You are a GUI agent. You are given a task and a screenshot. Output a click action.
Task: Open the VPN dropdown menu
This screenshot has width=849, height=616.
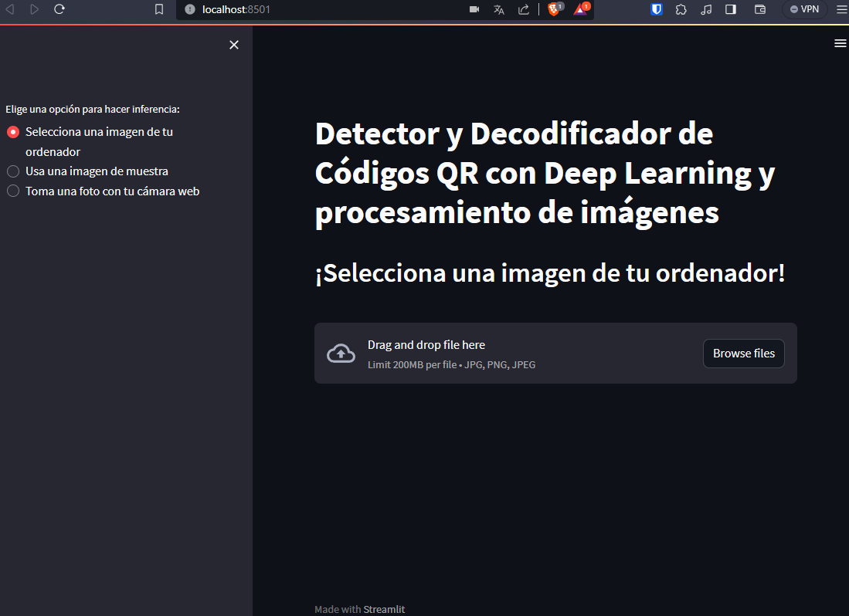804,9
